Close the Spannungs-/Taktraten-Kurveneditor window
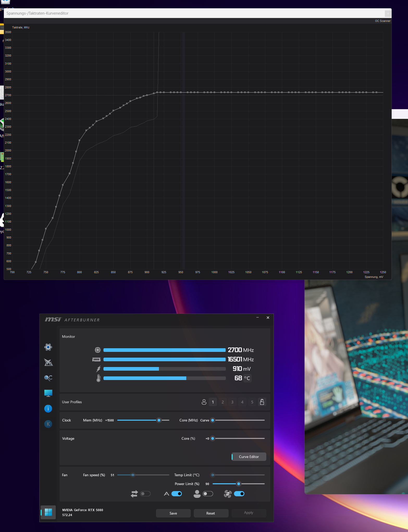The width and height of the screenshot is (408, 532). click(388, 13)
